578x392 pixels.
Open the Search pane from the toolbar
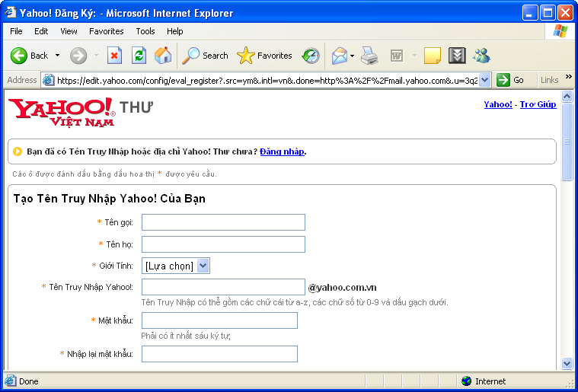click(206, 56)
